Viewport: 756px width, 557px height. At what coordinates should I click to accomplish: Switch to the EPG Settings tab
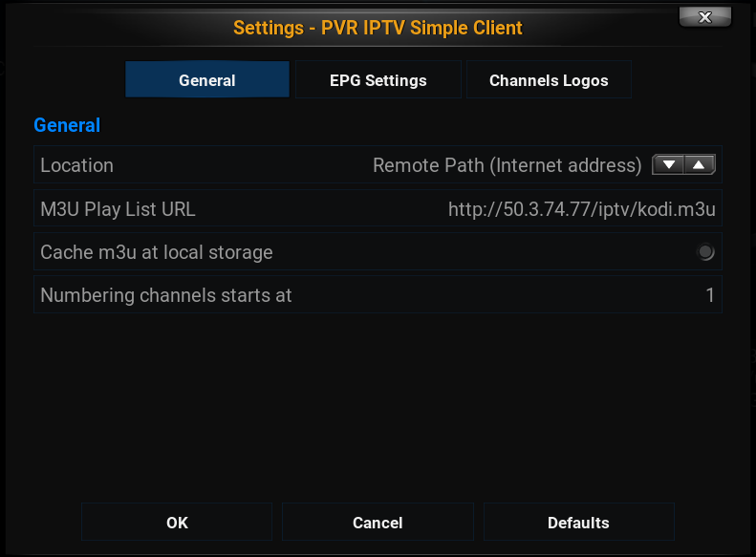[x=378, y=80]
